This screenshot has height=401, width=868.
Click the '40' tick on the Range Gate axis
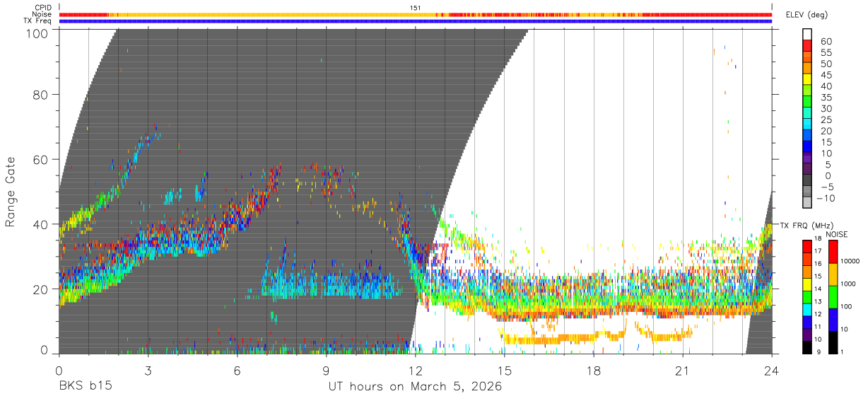[x=40, y=224]
